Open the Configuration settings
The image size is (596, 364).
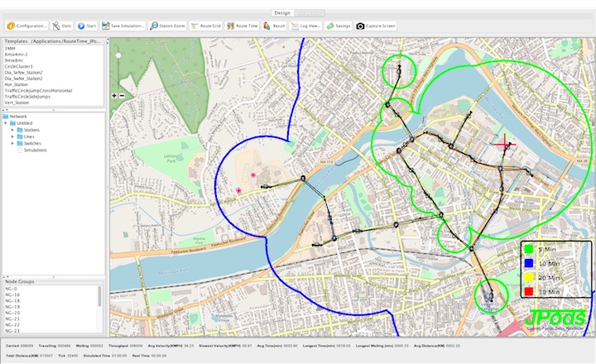pyautogui.click(x=26, y=26)
